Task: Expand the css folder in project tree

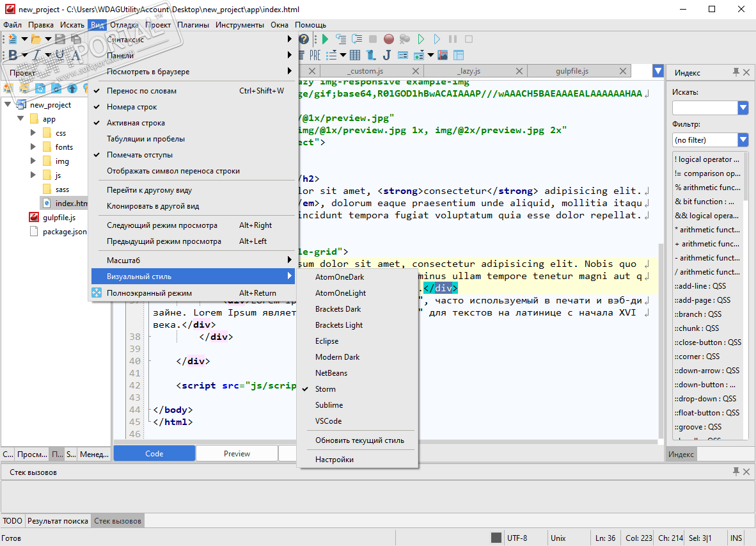Action: point(33,133)
